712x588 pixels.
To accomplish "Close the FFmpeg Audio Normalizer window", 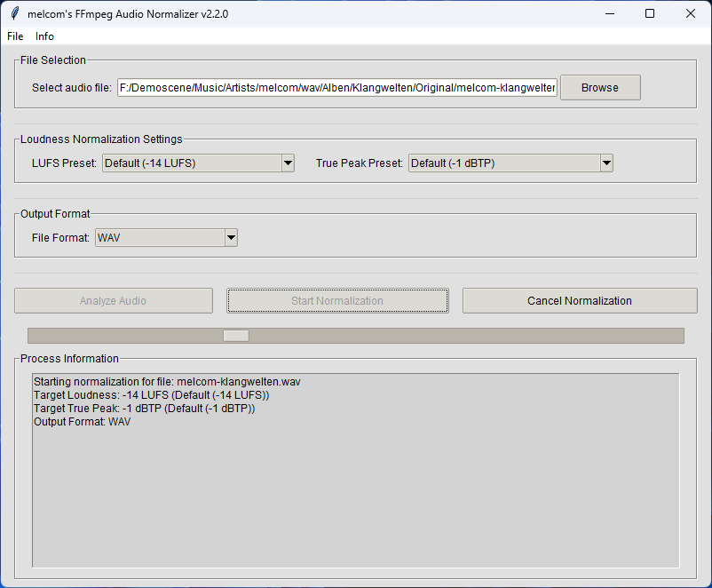I will point(691,13).
